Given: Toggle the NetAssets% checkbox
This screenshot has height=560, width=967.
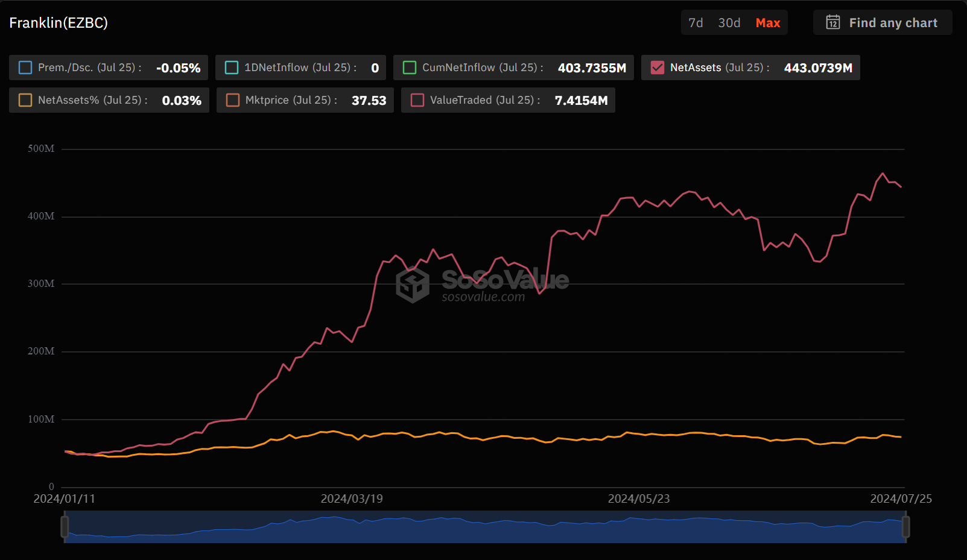Looking at the screenshot, I should coord(25,100).
